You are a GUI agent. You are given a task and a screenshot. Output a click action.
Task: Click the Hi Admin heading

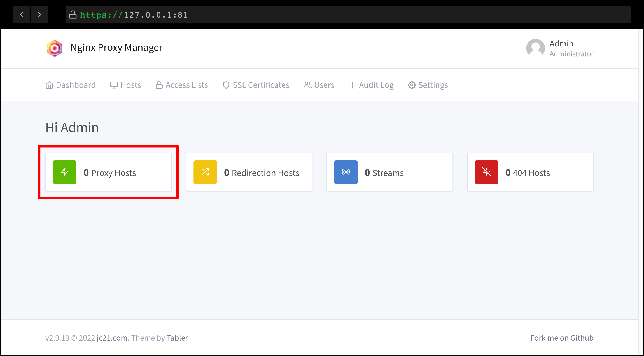(72, 127)
